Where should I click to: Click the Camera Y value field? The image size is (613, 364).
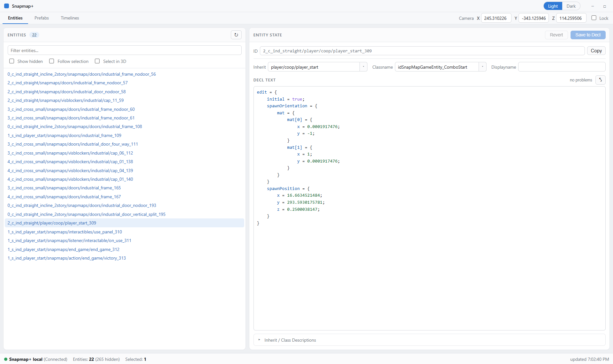(x=534, y=18)
